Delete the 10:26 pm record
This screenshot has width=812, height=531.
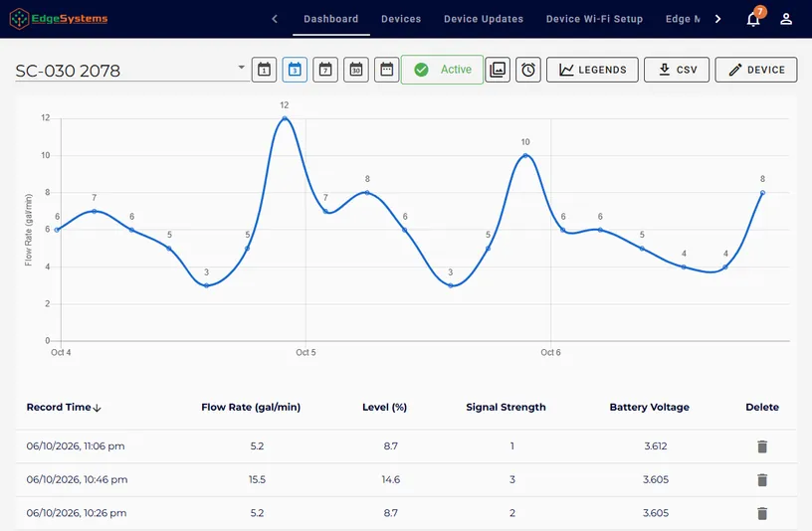point(762,513)
